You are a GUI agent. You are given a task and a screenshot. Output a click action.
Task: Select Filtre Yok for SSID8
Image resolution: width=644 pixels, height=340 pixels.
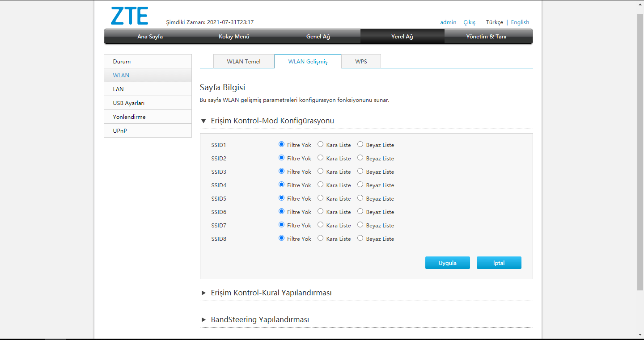(x=281, y=238)
